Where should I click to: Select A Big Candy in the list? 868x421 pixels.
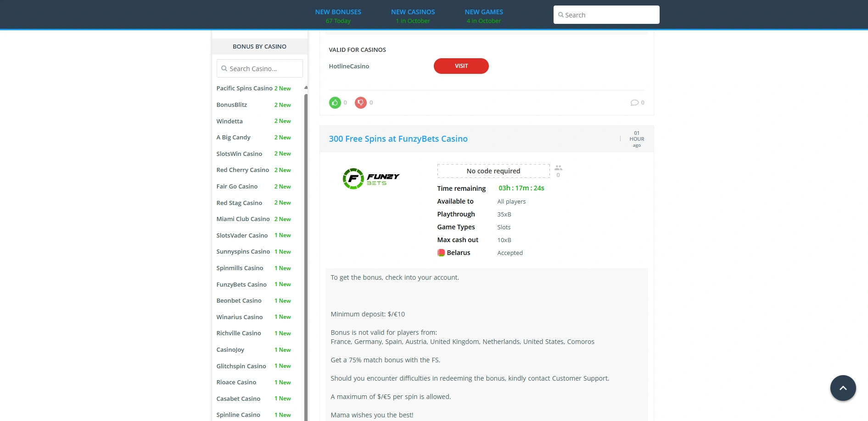pos(233,137)
